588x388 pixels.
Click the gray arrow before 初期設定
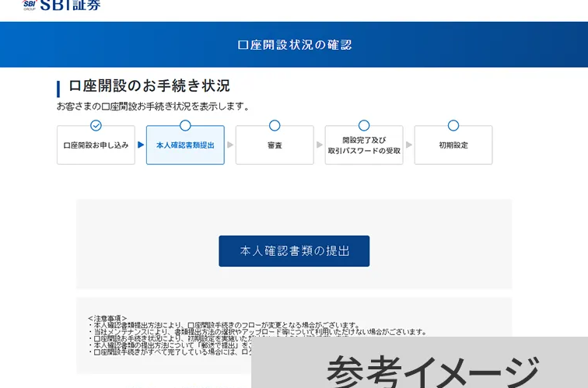[409, 145]
